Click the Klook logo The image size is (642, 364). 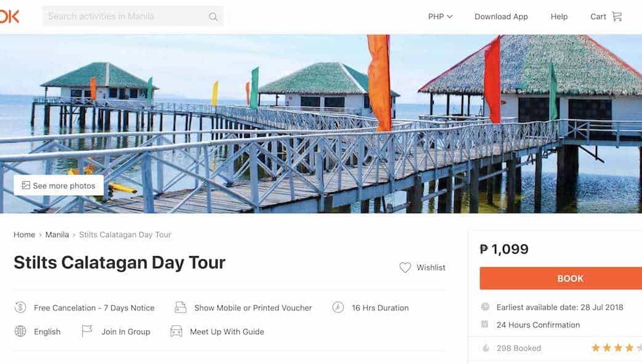pos(9,17)
